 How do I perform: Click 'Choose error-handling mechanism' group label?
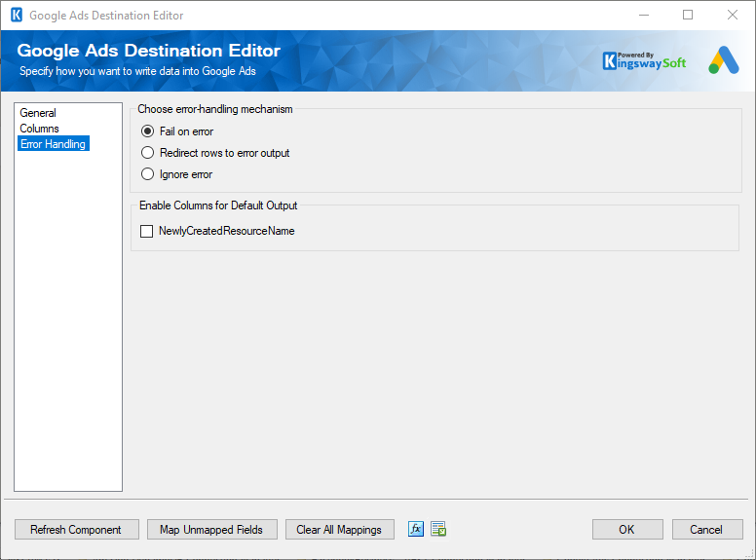pos(215,109)
